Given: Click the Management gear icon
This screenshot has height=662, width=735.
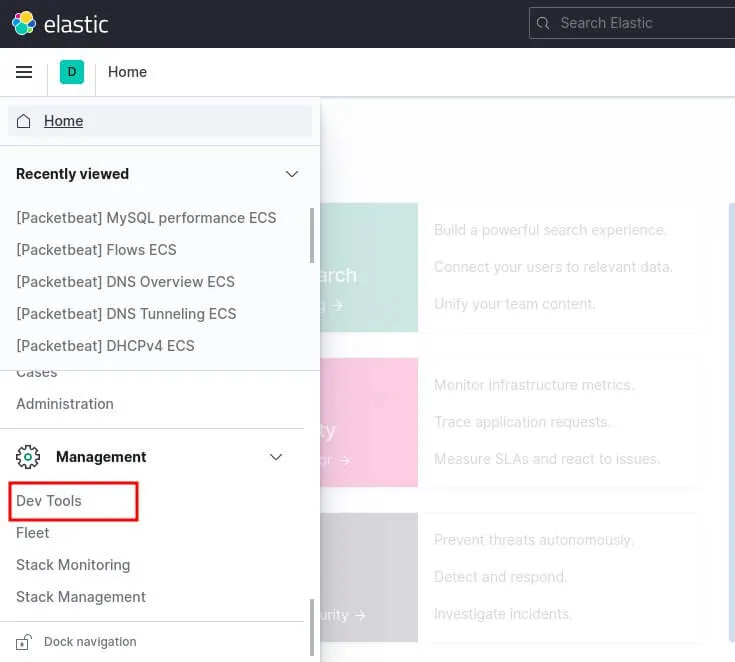Looking at the screenshot, I should point(28,457).
